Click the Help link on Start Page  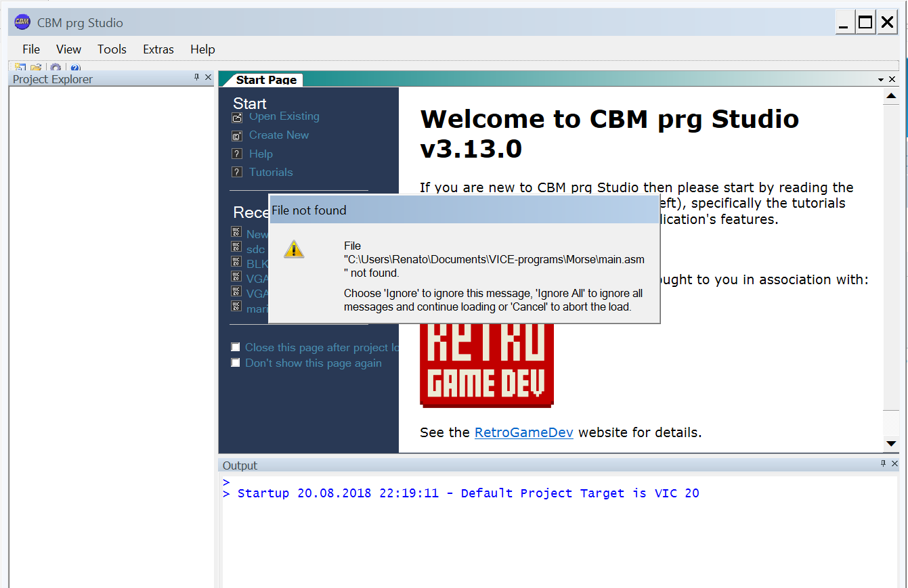261,154
